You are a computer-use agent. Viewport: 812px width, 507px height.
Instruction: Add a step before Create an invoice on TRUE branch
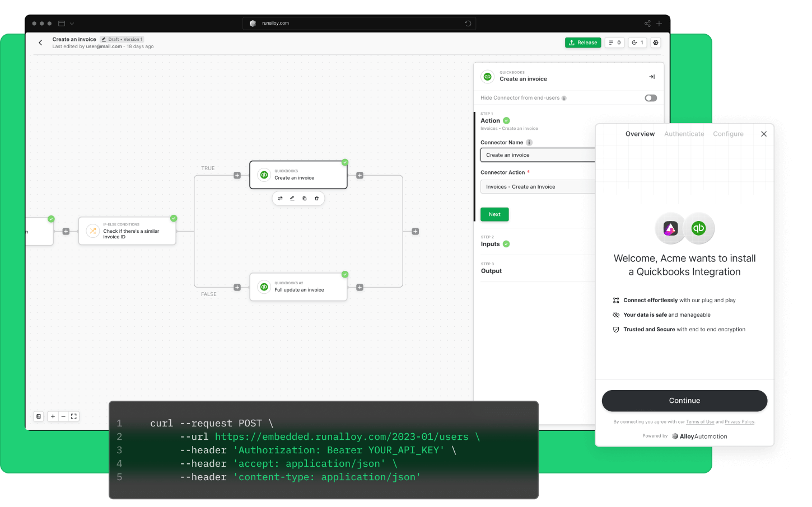click(237, 175)
